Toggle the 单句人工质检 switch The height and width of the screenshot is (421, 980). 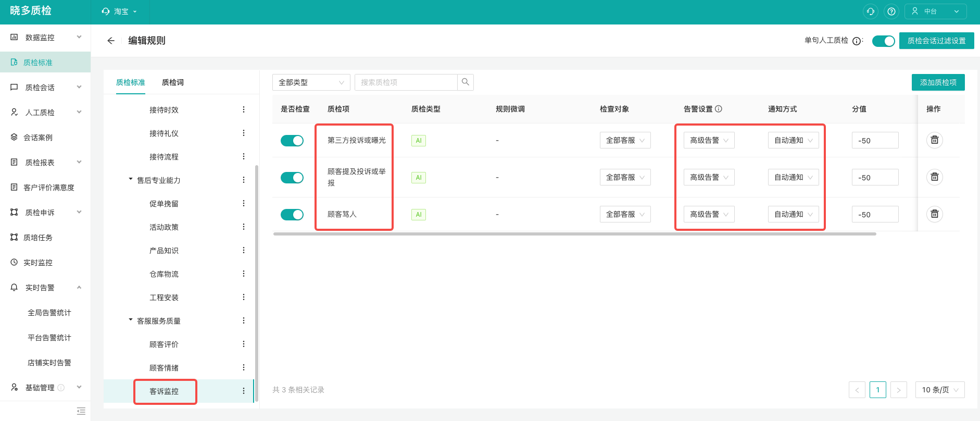[x=884, y=41]
